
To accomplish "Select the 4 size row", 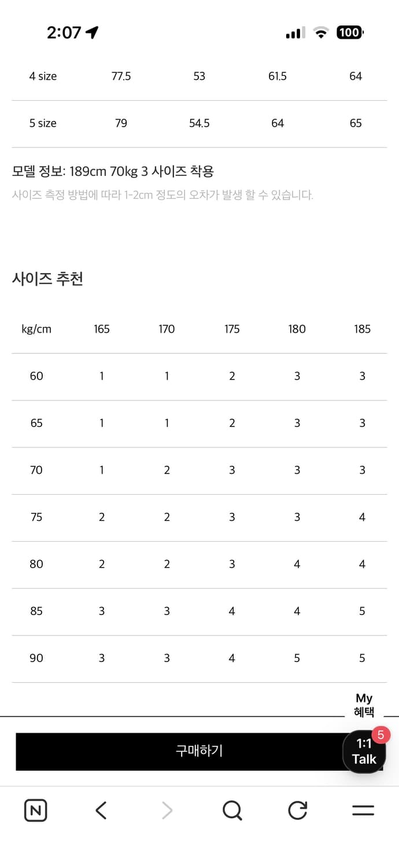I will click(x=42, y=76).
